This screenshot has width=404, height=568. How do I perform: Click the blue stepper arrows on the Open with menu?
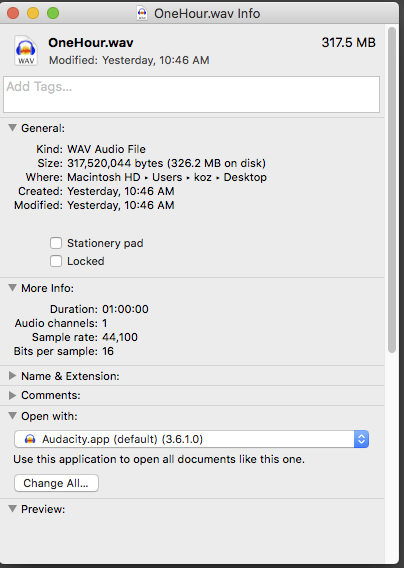[361, 439]
